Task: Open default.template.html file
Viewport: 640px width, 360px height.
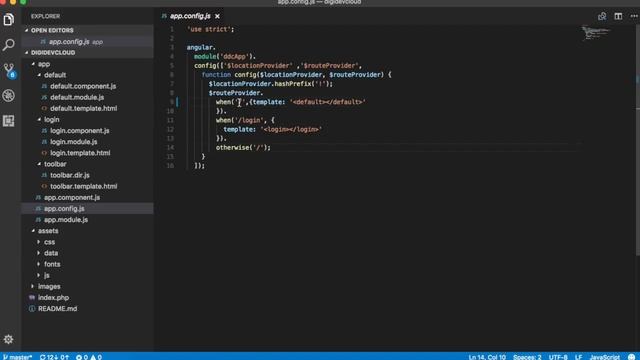Action: [83, 108]
